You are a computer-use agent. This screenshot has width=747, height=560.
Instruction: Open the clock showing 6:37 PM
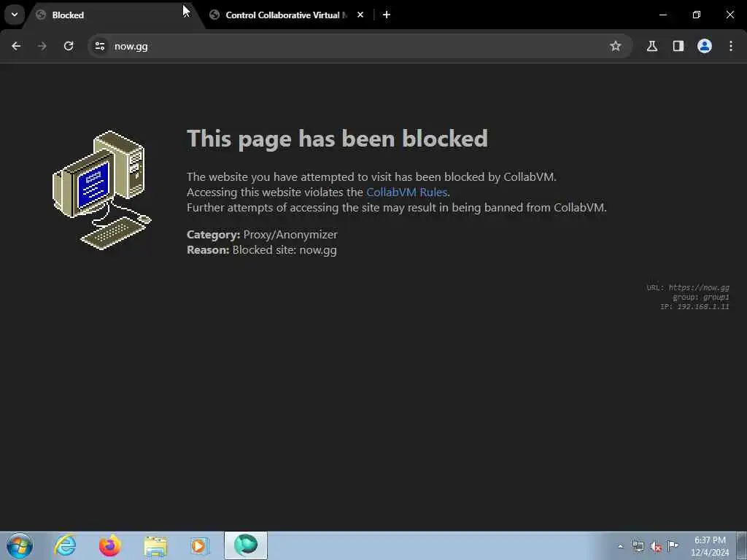[x=710, y=546]
